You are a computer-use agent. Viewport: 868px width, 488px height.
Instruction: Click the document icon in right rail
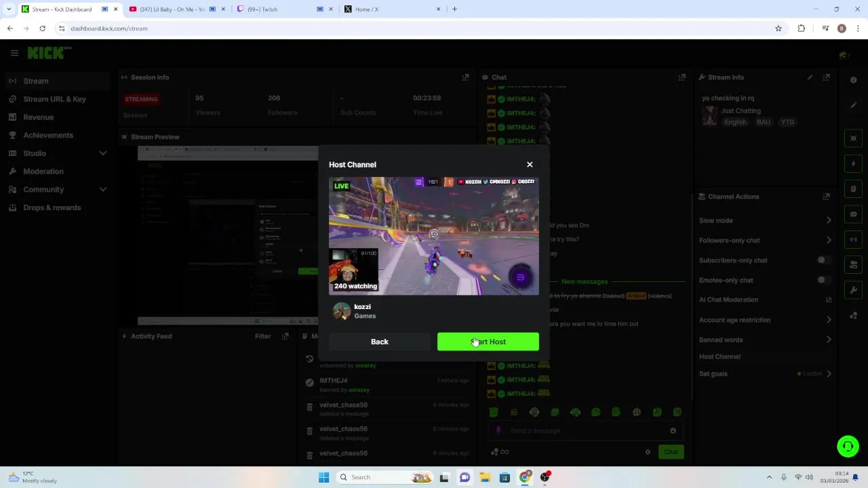(x=853, y=189)
